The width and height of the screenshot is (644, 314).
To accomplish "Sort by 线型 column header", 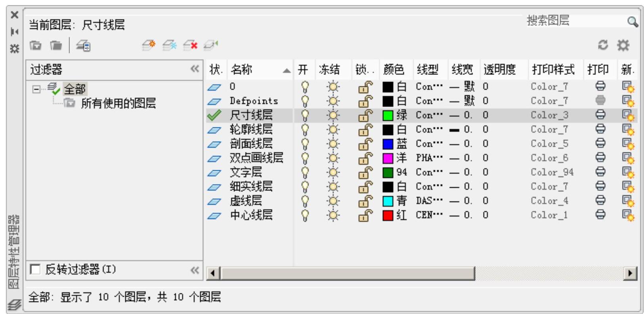I will pyautogui.click(x=428, y=70).
